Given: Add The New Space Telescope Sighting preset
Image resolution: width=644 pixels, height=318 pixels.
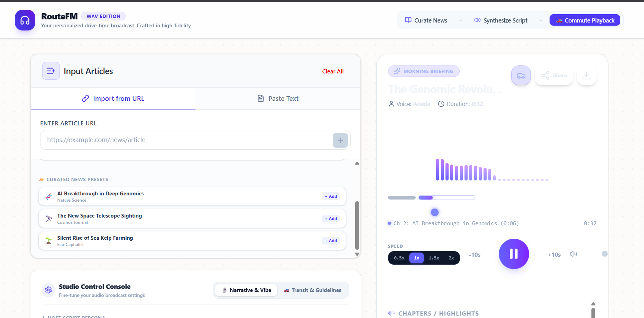Looking at the screenshot, I should point(331,219).
